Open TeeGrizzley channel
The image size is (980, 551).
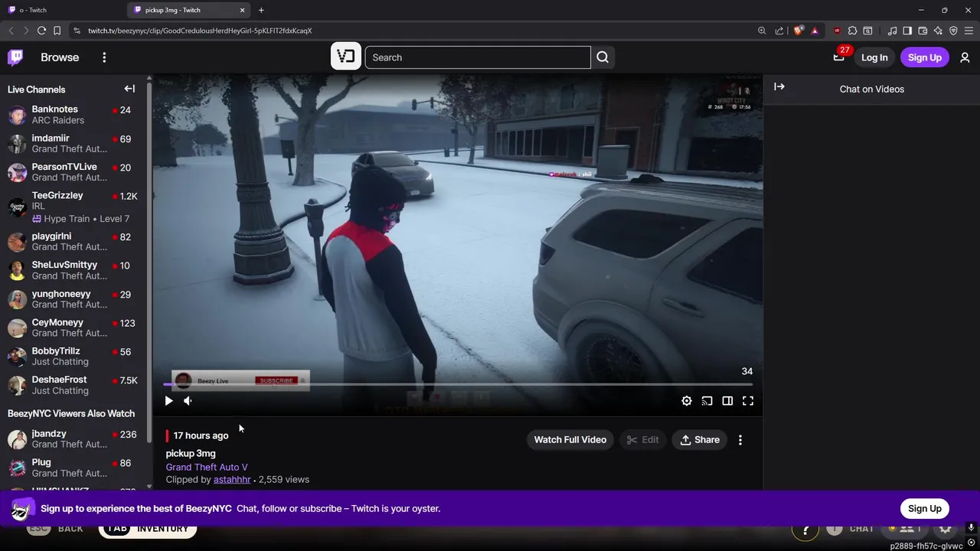click(x=73, y=207)
